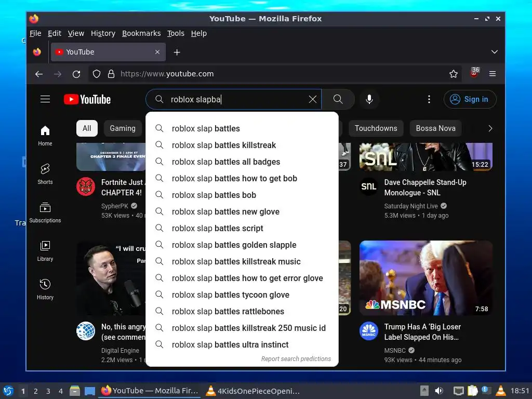Start voice search with microphone icon
532x399 pixels.
[369, 99]
